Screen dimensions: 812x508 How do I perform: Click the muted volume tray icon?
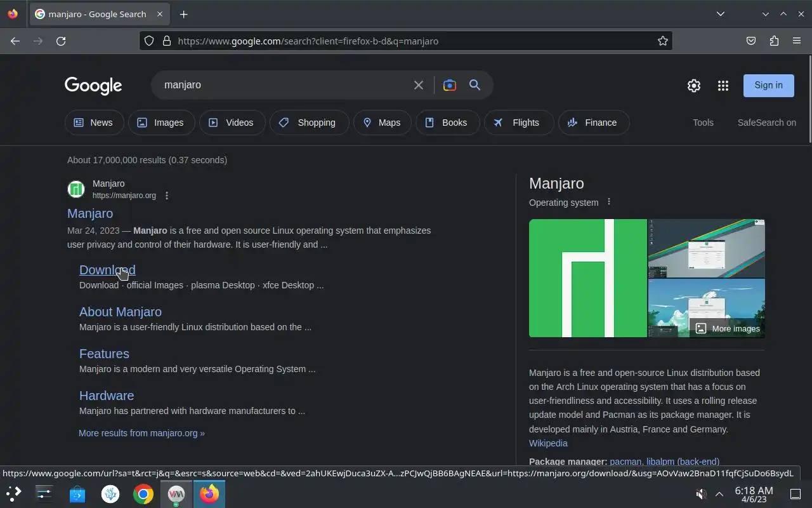(701, 494)
